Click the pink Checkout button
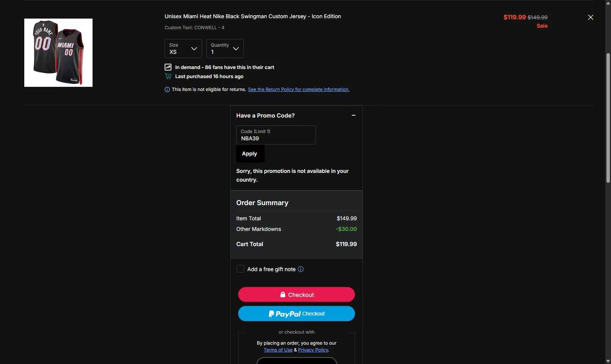 pyautogui.click(x=297, y=295)
